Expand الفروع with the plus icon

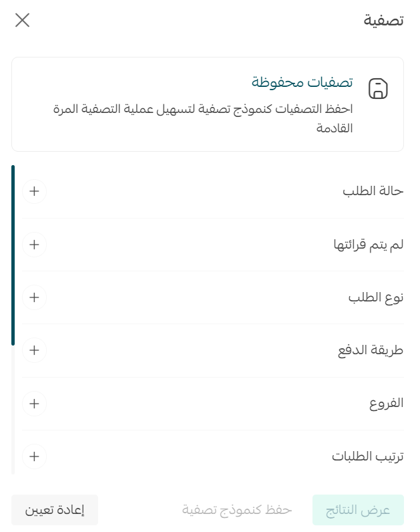tap(34, 404)
